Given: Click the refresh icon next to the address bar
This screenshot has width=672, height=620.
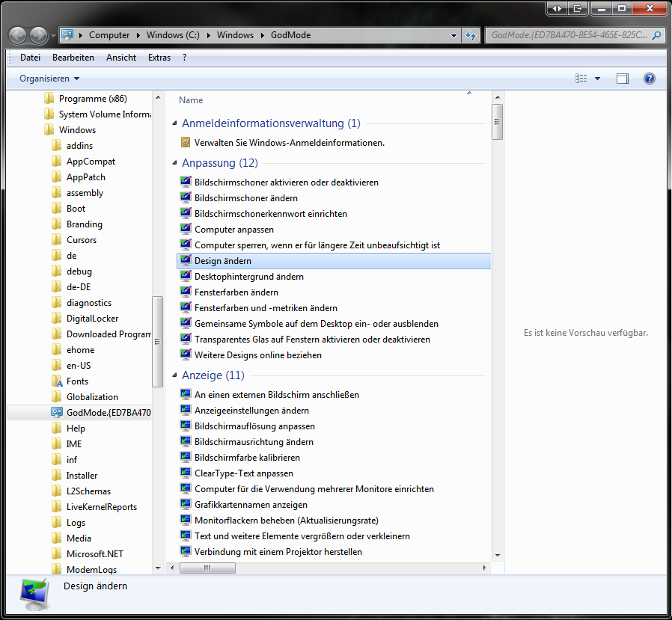Looking at the screenshot, I should click(x=471, y=35).
